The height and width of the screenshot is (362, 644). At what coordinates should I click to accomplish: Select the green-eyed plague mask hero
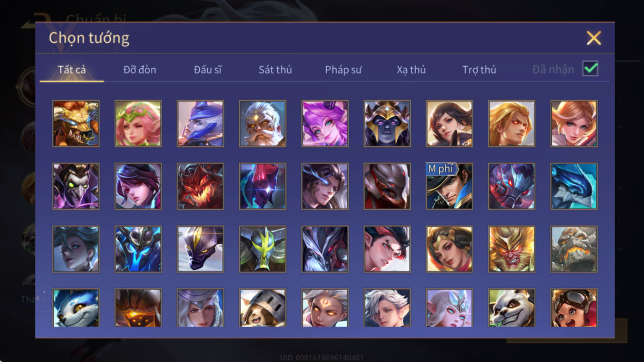coord(76,186)
